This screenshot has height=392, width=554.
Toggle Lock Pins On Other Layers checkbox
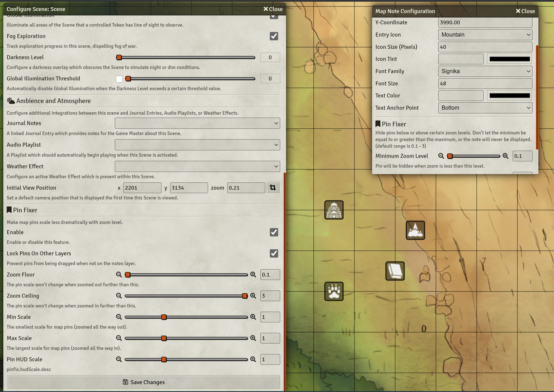coord(274,253)
